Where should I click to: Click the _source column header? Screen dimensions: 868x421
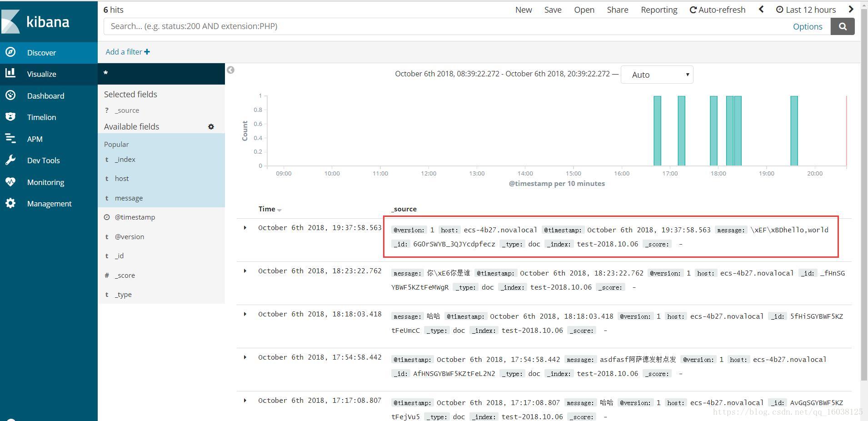(404, 209)
